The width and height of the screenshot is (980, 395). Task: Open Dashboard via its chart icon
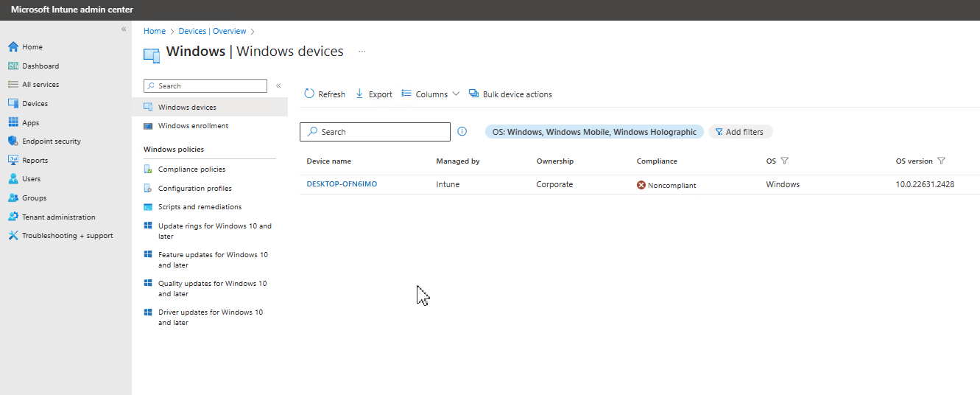13,66
